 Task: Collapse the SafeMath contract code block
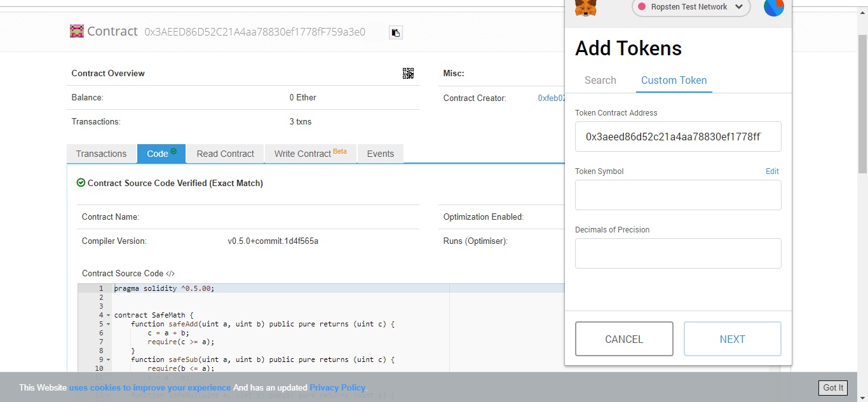point(108,316)
